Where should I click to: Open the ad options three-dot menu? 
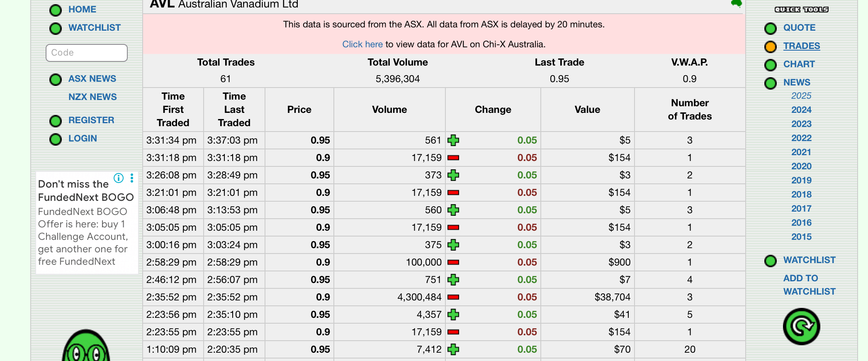(x=132, y=178)
